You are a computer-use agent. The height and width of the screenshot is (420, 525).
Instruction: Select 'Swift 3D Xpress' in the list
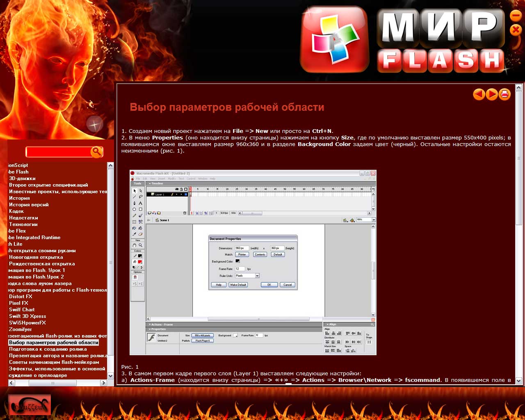(27, 316)
